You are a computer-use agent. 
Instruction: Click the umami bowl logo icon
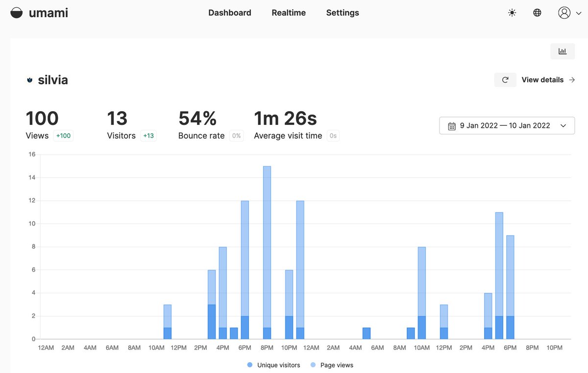[x=17, y=13]
